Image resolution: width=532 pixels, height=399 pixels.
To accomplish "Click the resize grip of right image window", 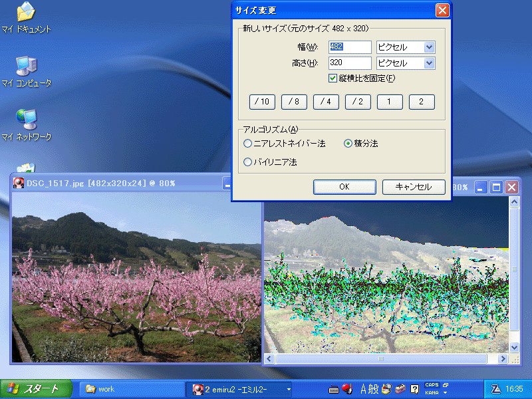I will point(515,359).
